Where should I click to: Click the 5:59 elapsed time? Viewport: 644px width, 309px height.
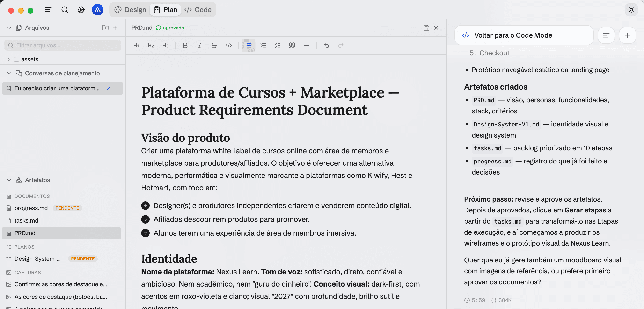click(x=475, y=300)
